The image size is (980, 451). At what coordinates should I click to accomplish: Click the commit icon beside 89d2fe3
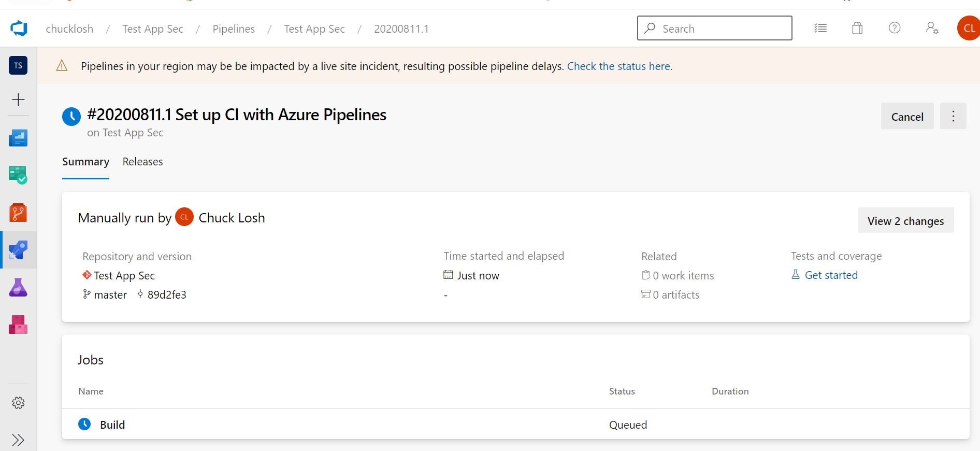pyautogui.click(x=140, y=294)
